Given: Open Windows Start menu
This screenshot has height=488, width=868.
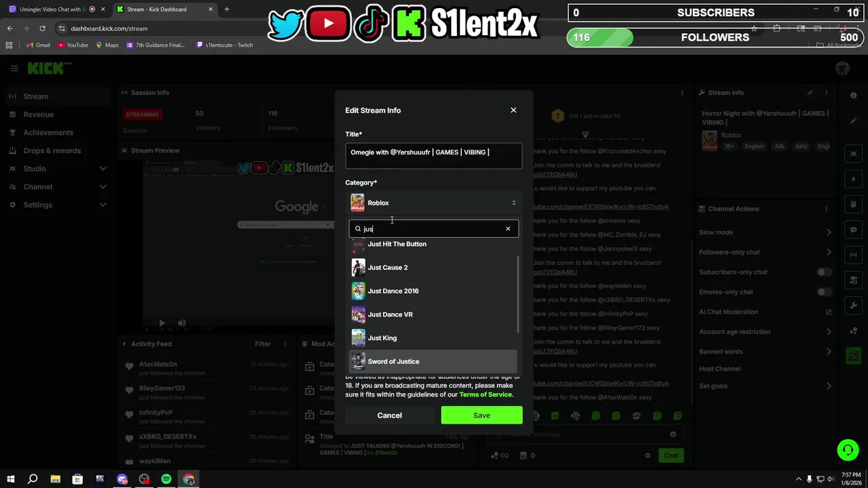Looking at the screenshot, I should (x=10, y=479).
